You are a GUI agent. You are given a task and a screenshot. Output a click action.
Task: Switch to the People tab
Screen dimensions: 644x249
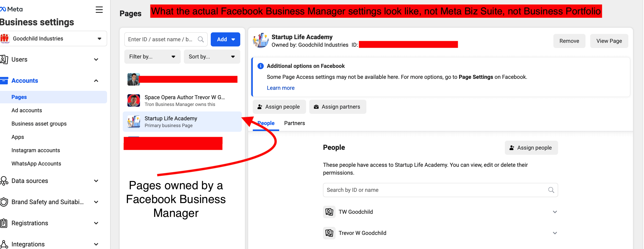coord(266,123)
